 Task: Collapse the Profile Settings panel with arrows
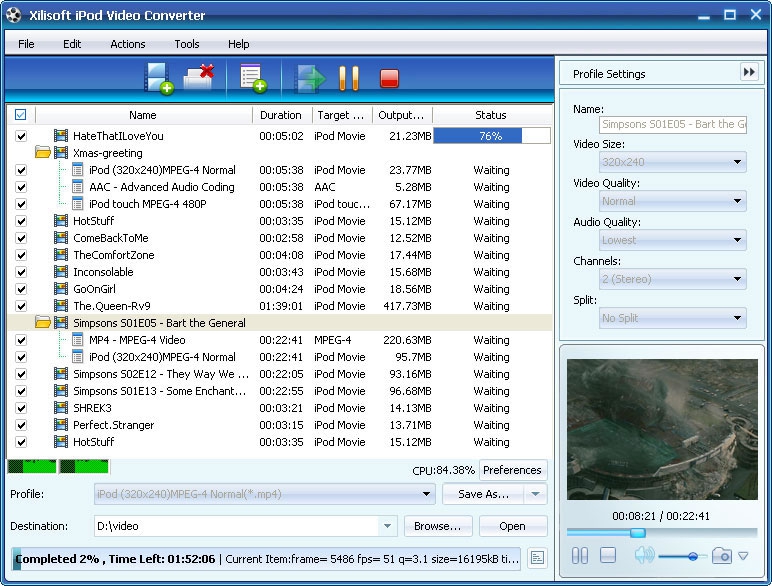point(749,72)
